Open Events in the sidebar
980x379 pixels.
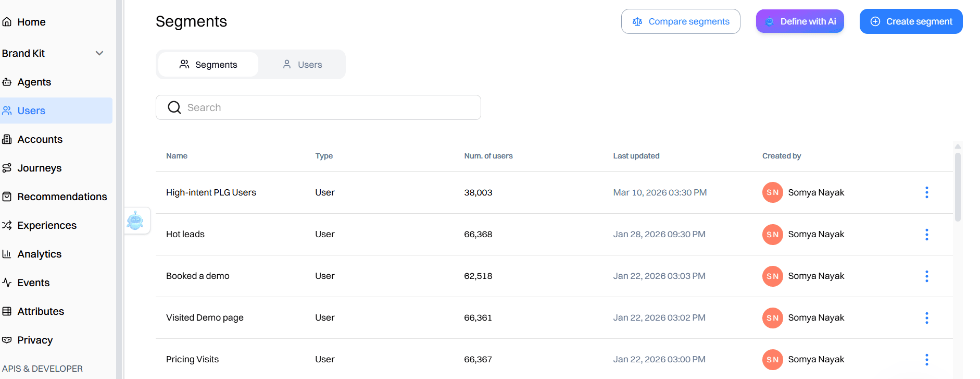33,283
